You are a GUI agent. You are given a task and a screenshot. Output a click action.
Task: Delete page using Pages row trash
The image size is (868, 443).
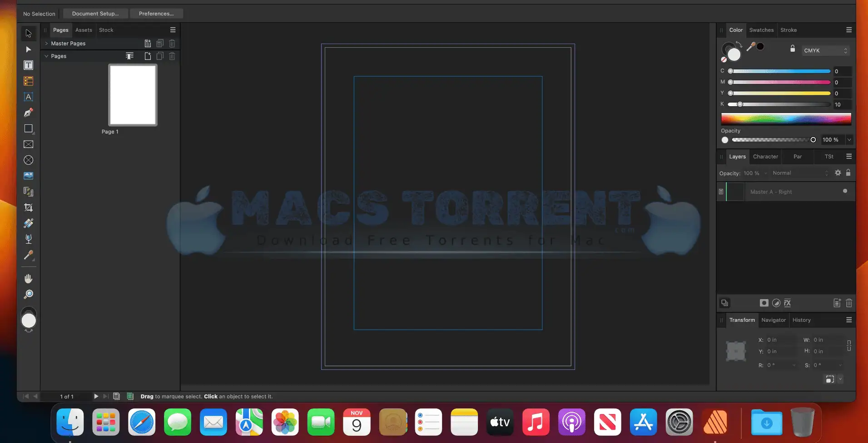point(172,56)
